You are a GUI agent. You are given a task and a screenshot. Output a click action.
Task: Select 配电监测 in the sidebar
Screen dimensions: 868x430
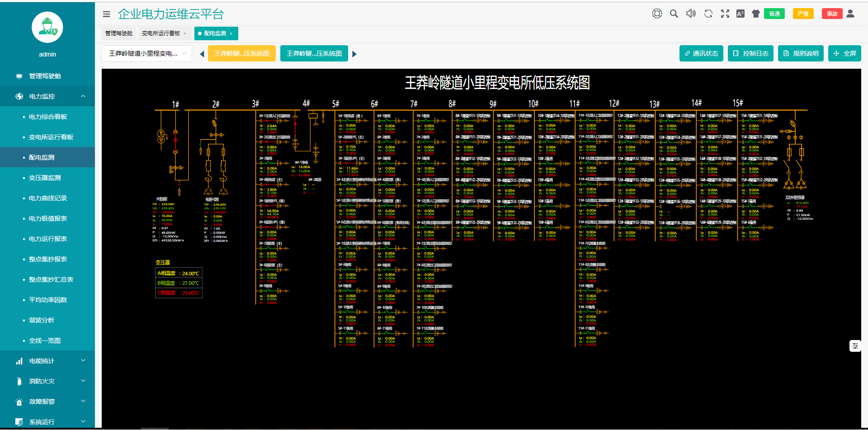click(47, 157)
